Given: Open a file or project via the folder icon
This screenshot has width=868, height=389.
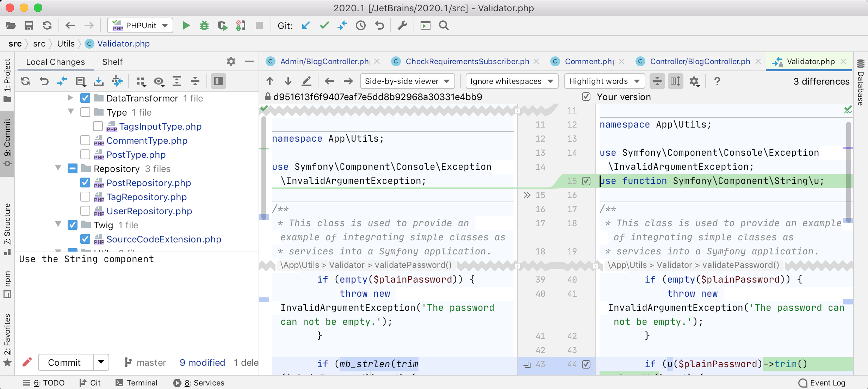Looking at the screenshot, I should pos(11,25).
